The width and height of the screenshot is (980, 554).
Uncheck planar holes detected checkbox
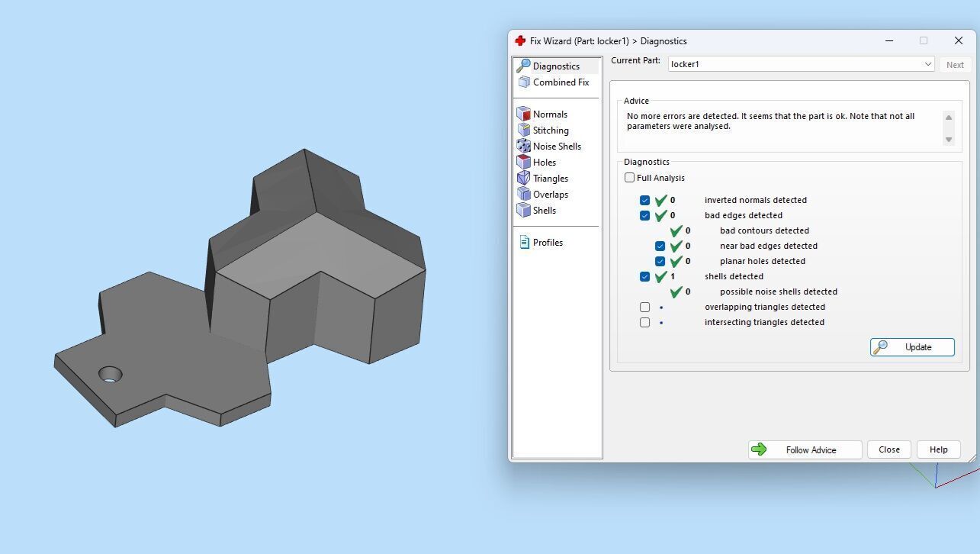pyautogui.click(x=660, y=261)
